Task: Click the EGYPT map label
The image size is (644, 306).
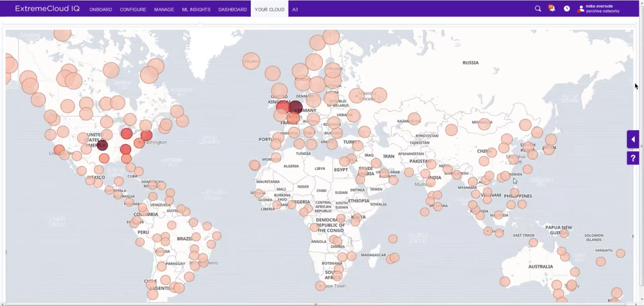Action: pos(341,170)
